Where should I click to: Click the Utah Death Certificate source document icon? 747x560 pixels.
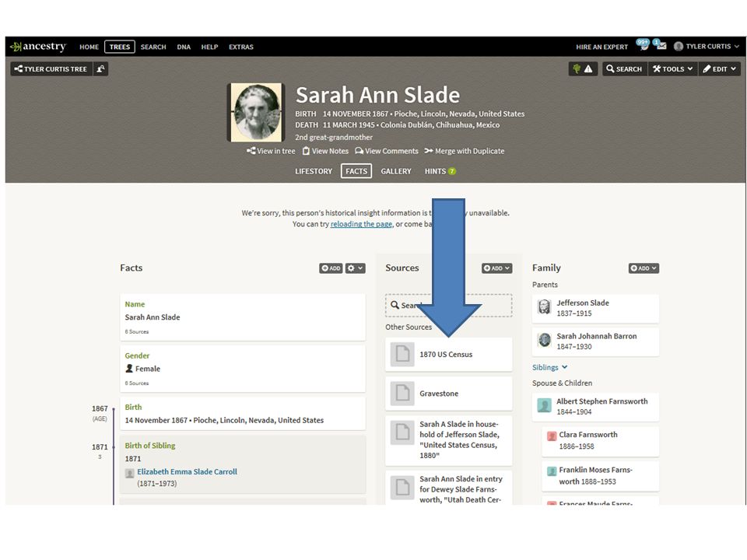(x=402, y=488)
